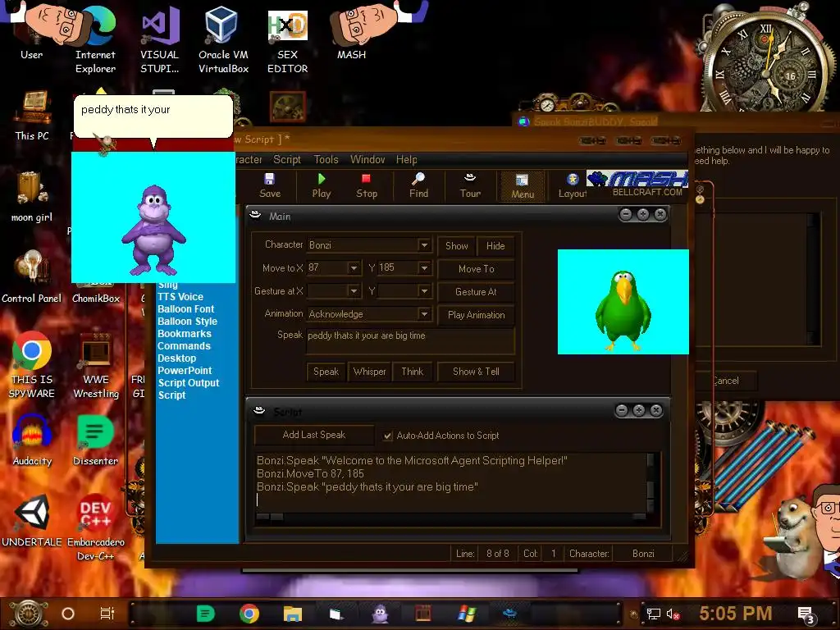Open Control Panel desktop icon

[32, 277]
